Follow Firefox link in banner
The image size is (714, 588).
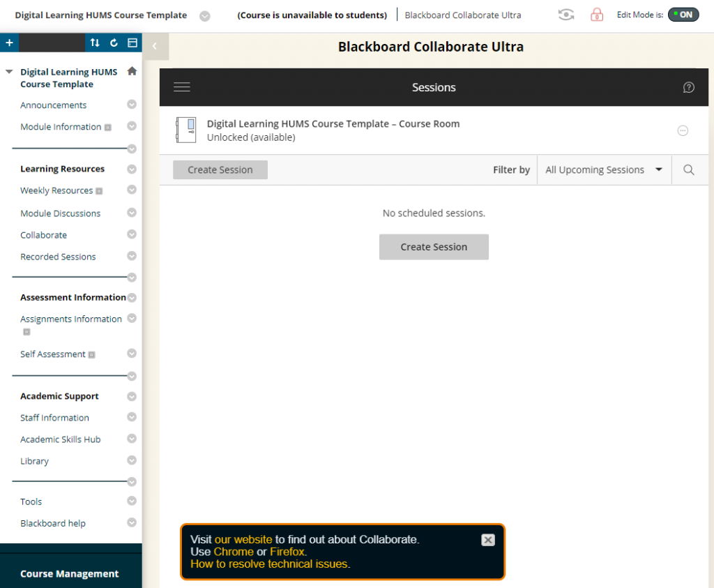(x=287, y=552)
